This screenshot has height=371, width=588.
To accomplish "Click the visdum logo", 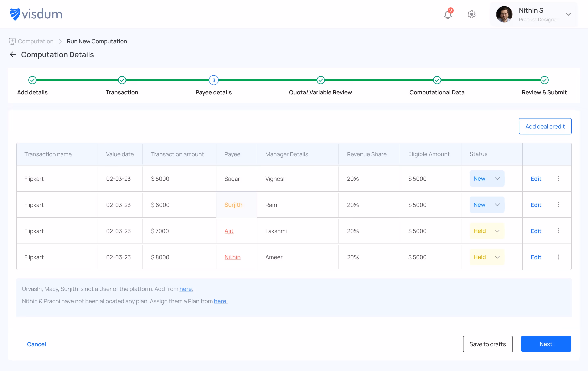I will (x=36, y=14).
